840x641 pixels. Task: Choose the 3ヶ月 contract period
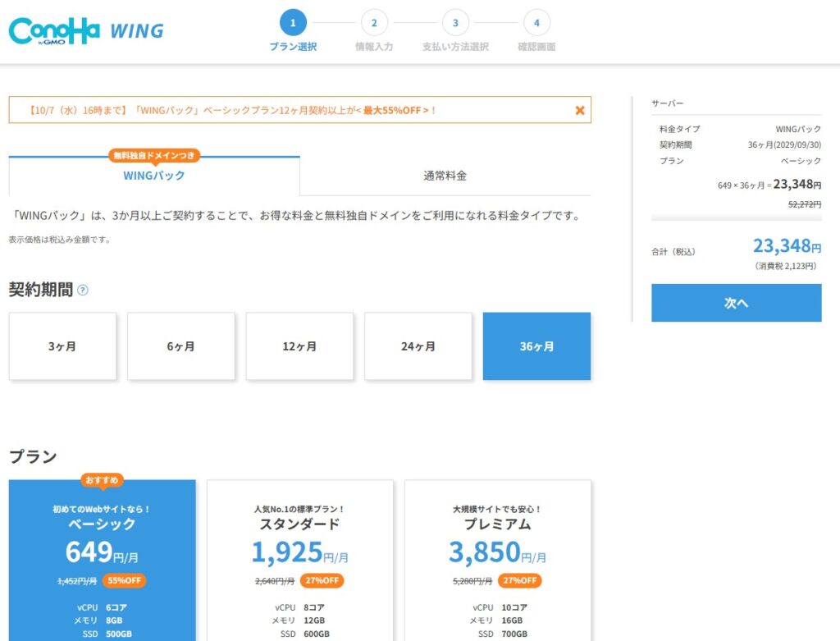coord(62,346)
